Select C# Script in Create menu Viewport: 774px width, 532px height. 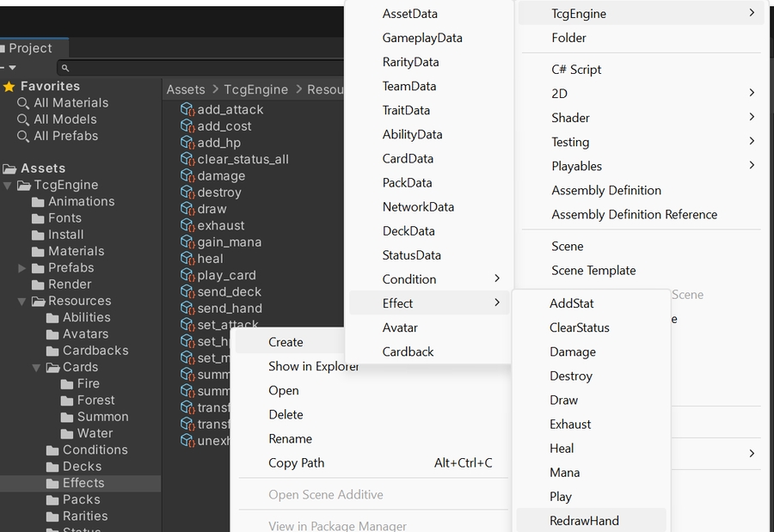[x=576, y=70]
